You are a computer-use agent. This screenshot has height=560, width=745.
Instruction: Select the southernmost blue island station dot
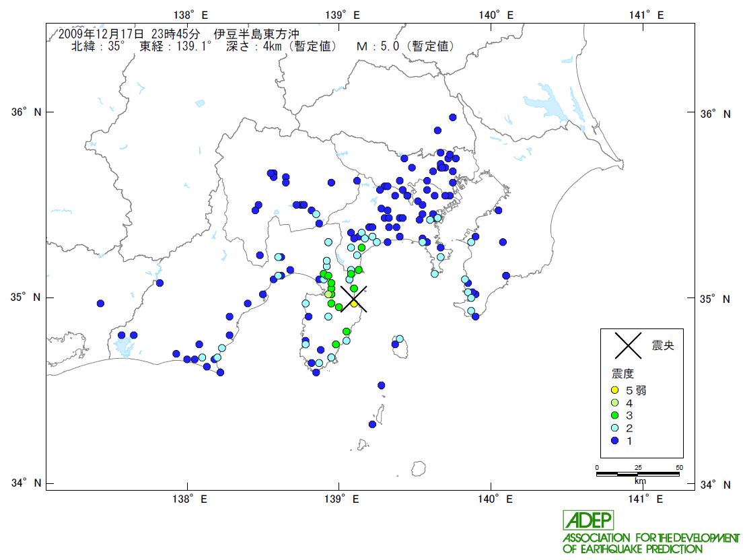click(x=372, y=424)
